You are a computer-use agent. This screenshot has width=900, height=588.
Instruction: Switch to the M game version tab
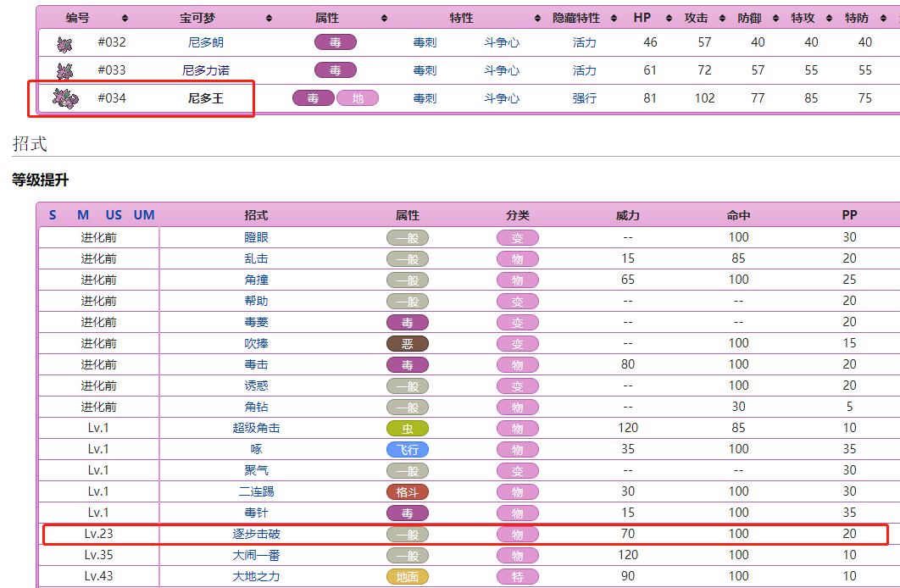click(x=83, y=215)
